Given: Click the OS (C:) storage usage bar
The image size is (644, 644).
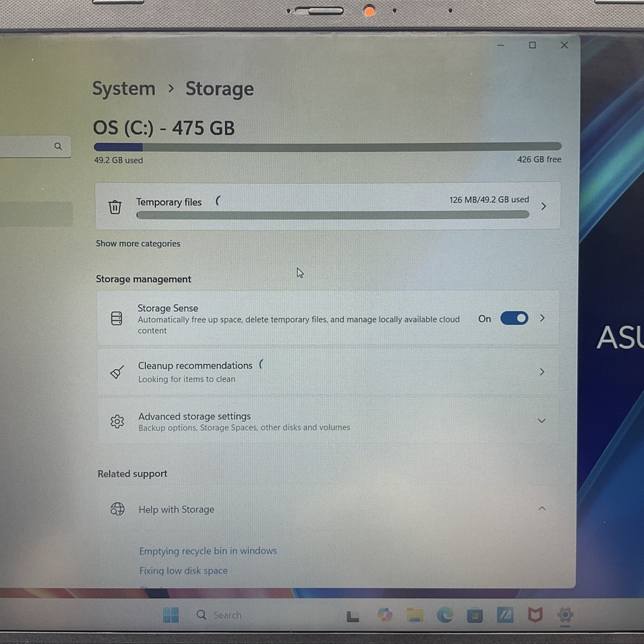Looking at the screenshot, I should (327, 147).
